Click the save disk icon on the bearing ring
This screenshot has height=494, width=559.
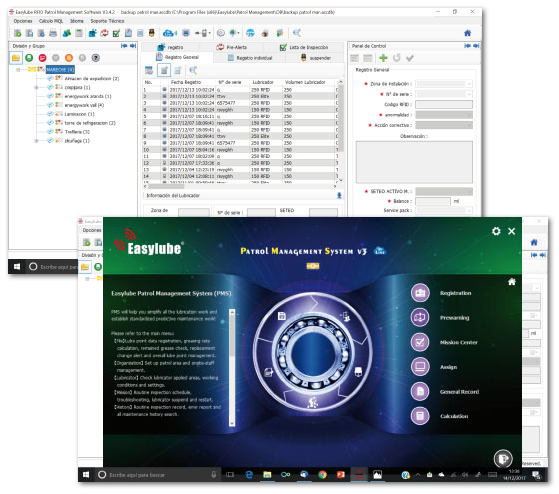point(282,315)
